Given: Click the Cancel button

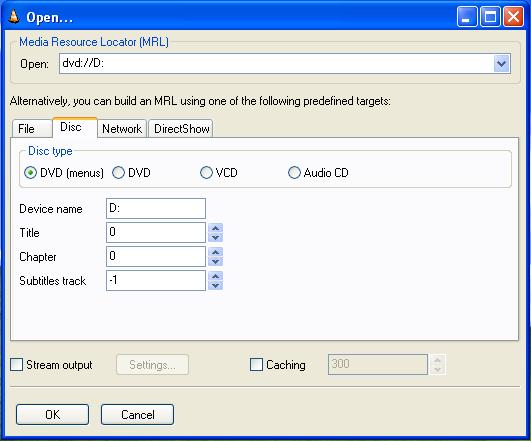Looking at the screenshot, I should (137, 415).
